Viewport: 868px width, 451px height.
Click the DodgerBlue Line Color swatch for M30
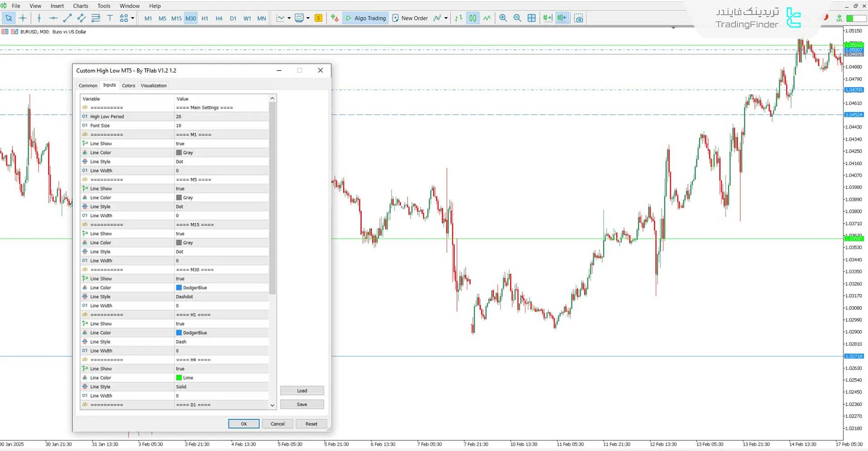click(x=179, y=288)
